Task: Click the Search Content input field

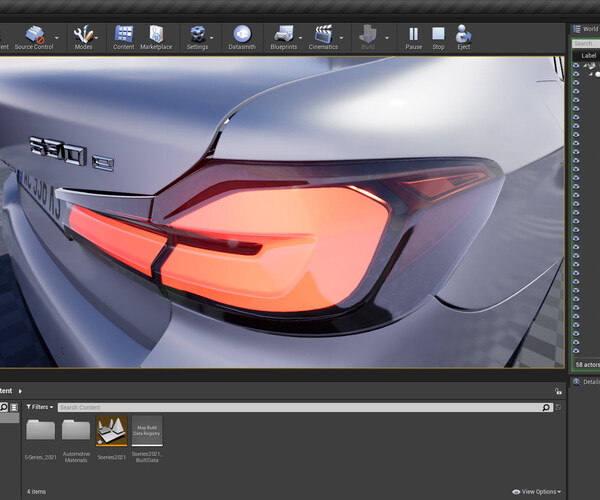Action: point(300,407)
